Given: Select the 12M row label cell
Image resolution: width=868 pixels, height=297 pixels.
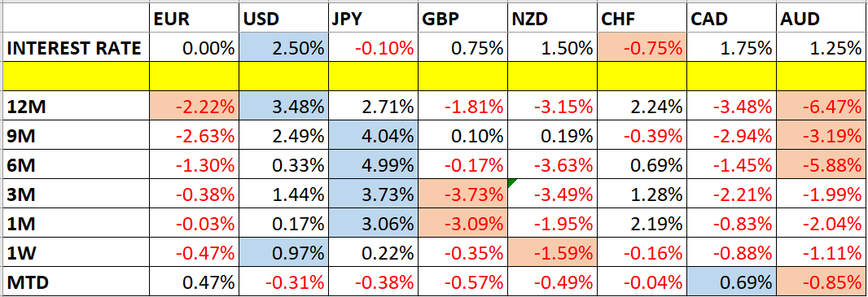Looking at the screenshot, I should pyautogui.click(x=75, y=107).
